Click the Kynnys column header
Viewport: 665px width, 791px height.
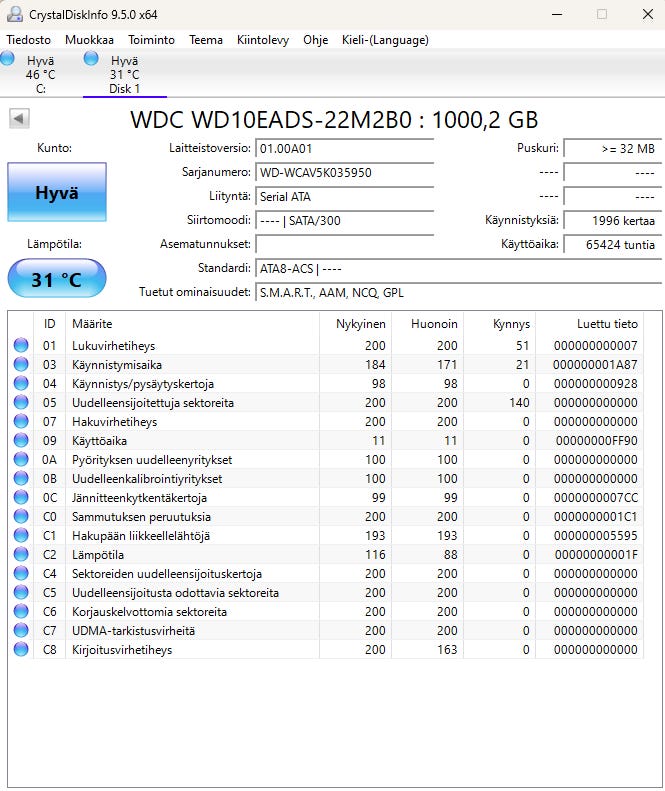[x=500, y=324]
